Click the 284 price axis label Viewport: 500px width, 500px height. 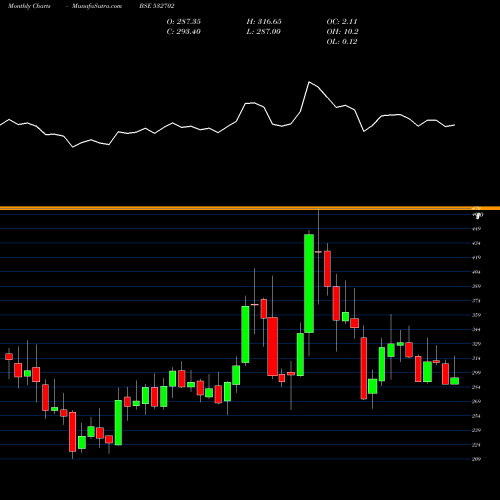click(477, 387)
